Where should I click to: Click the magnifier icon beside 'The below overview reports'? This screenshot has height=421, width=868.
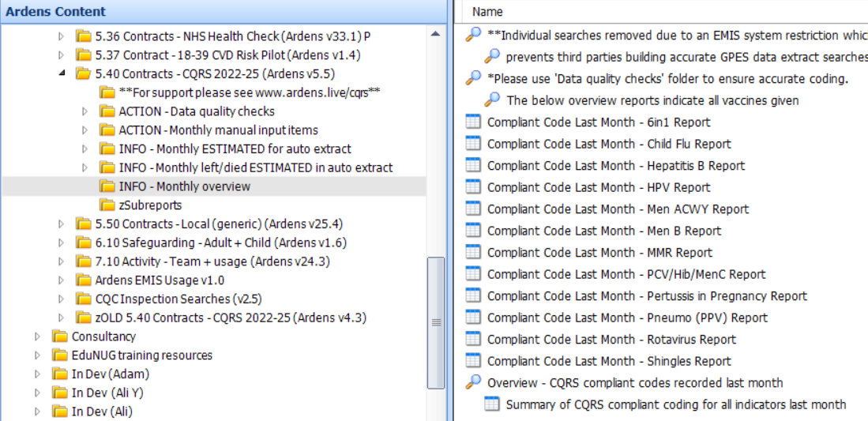[x=492, y=100]
